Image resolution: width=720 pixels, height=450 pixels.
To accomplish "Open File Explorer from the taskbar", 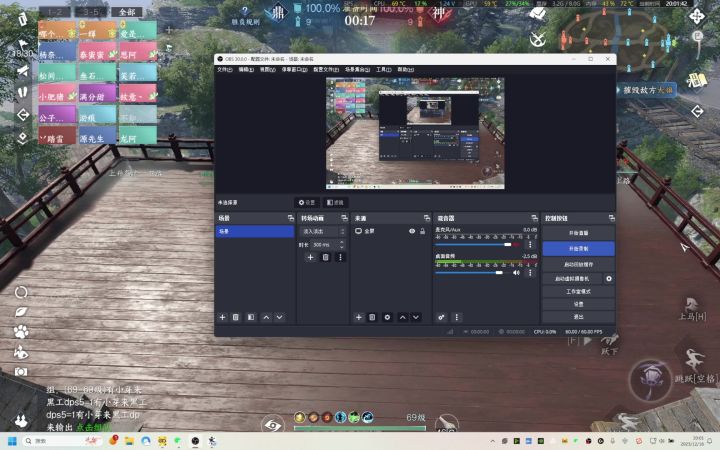I will (129, 441).
